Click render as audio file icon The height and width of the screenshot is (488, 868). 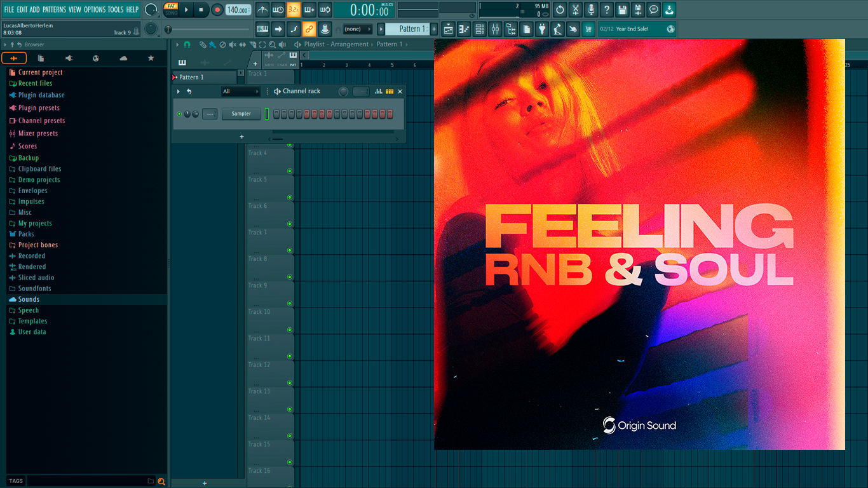click(638, 10)
